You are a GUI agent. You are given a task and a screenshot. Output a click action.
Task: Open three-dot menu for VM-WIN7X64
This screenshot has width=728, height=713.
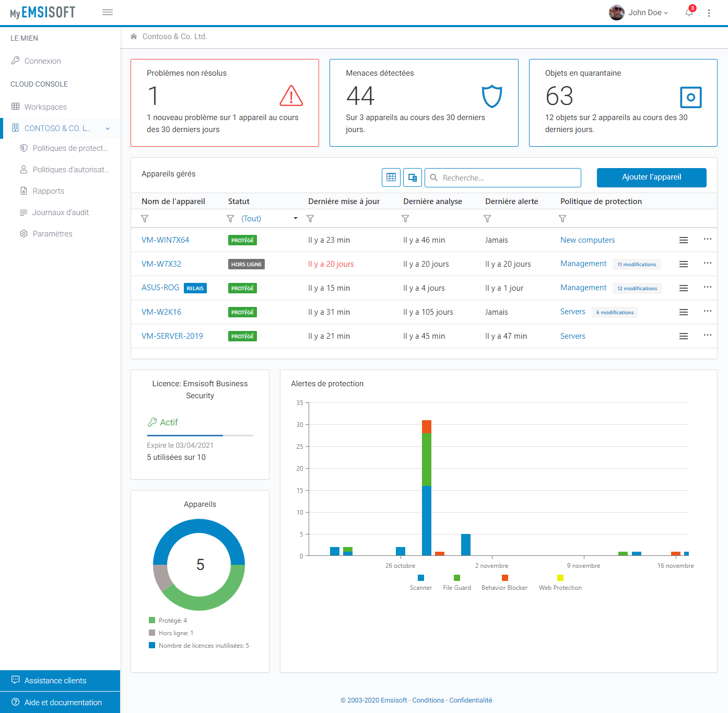708,239
